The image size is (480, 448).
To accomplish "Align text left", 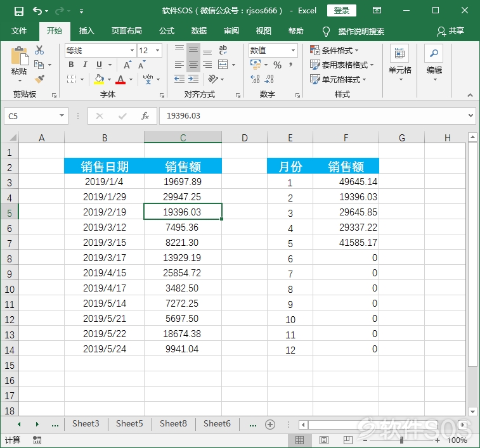I will (179, 65).
